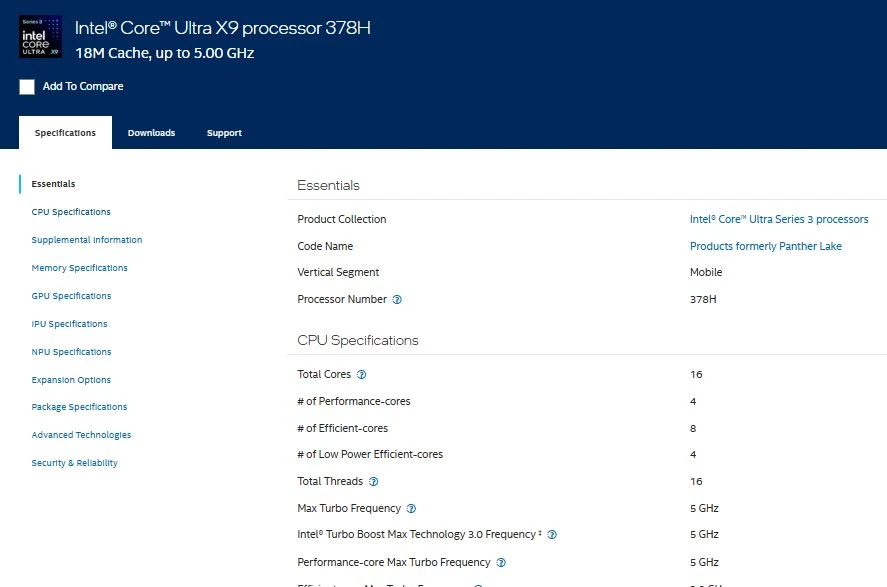The width and height of the screenshot is (887, 587).
Task: Navigate to Memory Specifications section
Action: point(79,267)
